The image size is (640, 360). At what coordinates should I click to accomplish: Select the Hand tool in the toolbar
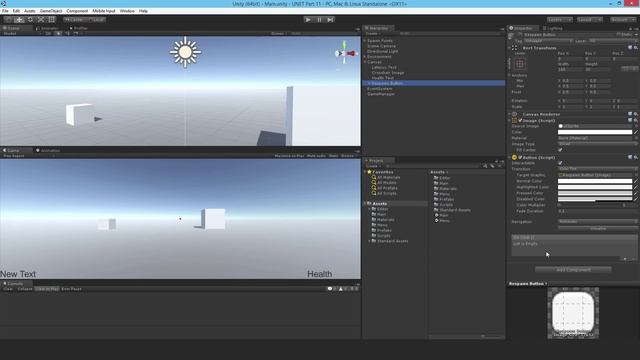pos(8,20)
